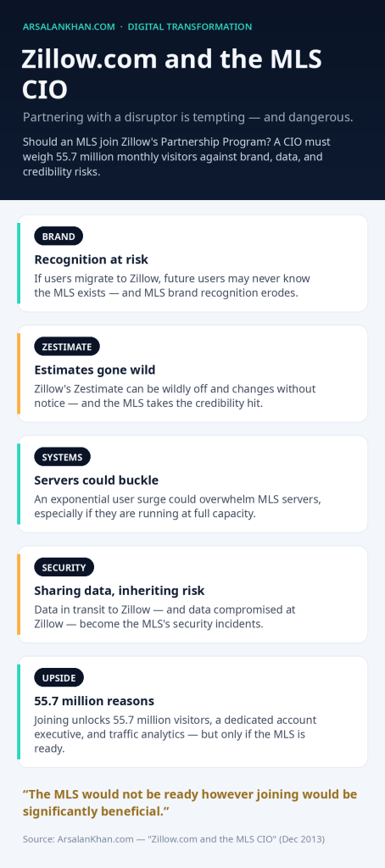Open the Estimates gone wild heading

click(95, 370)
